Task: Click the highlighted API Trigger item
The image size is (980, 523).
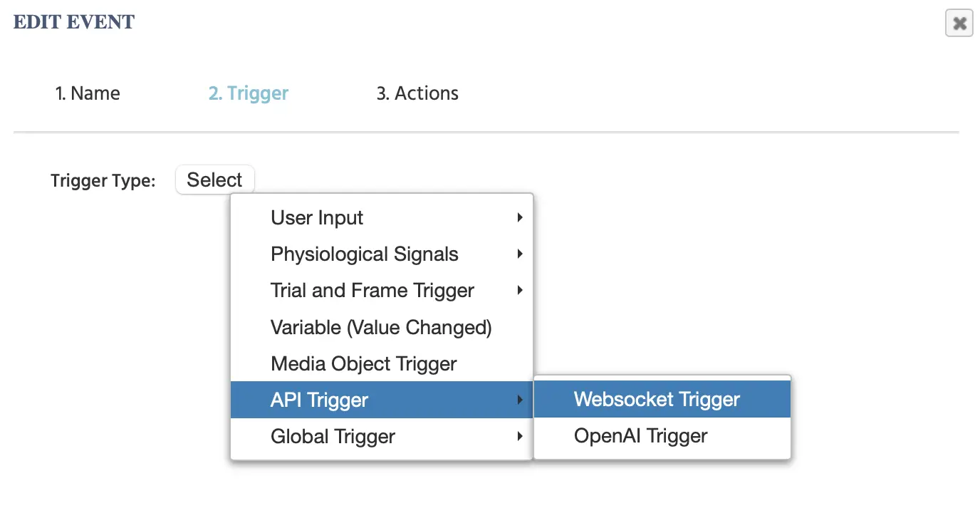Action: [x=319, y=400]
